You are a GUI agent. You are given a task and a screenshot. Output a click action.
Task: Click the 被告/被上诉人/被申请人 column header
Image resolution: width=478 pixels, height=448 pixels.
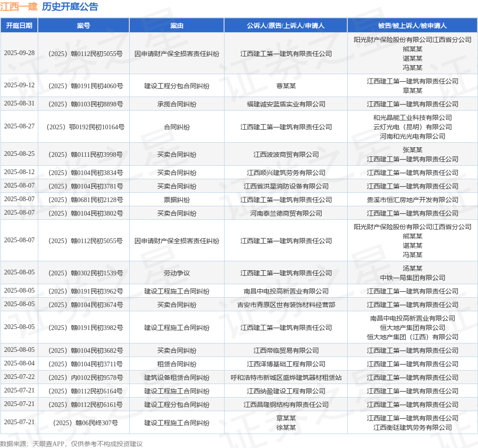[413, 26]
